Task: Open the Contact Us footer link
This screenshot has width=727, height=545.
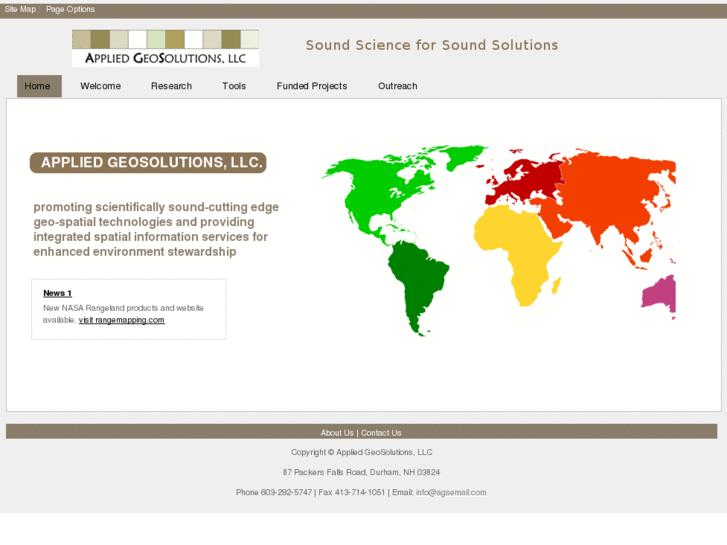Action: coord(381,433)
